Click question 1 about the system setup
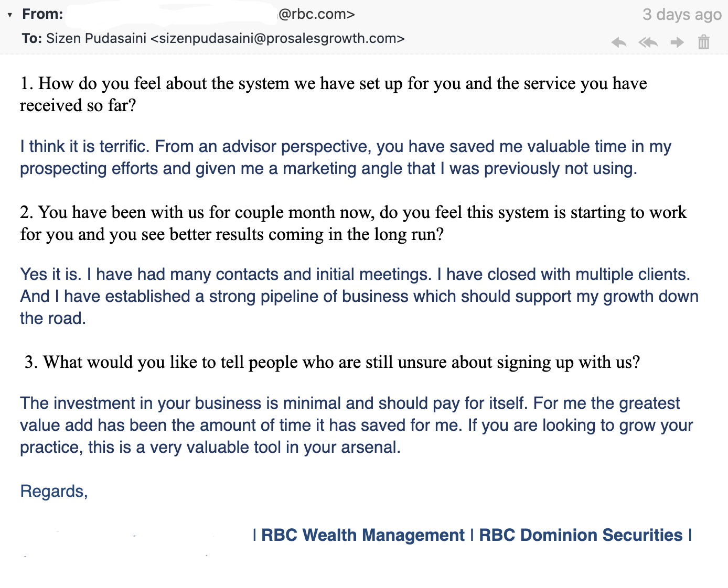The width and height of the screenshot is (728, 588). 334,94
